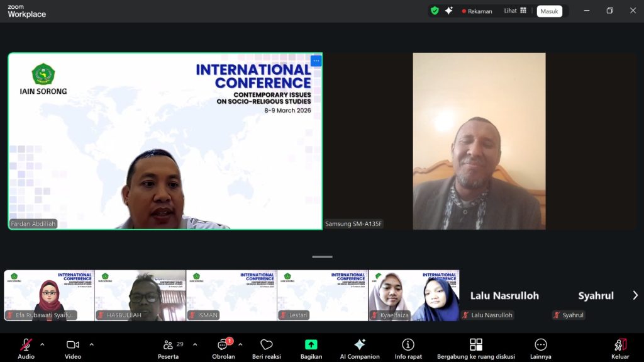The width and height of the screenshot is (644, 362).
Task: Click muted mic icon beside Syahrul label
Action: point(557,315)
